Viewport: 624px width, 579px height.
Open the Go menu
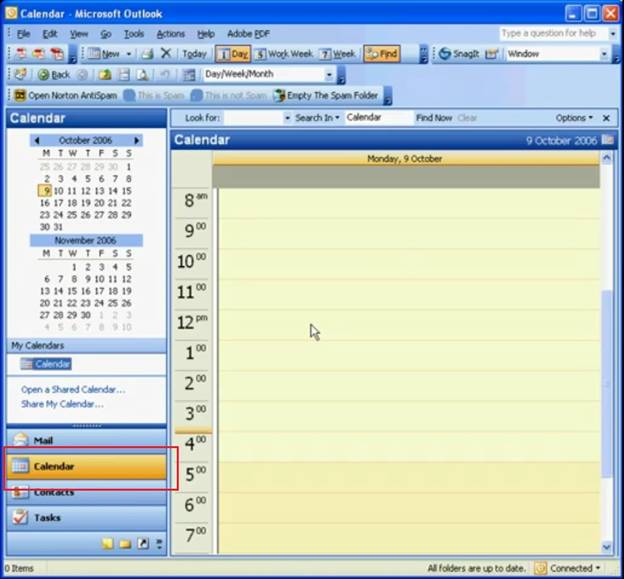[105, 34]
